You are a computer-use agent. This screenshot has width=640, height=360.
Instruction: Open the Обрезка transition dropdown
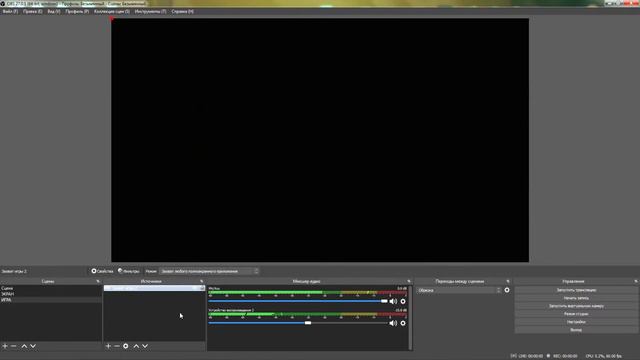pos(459,290)
